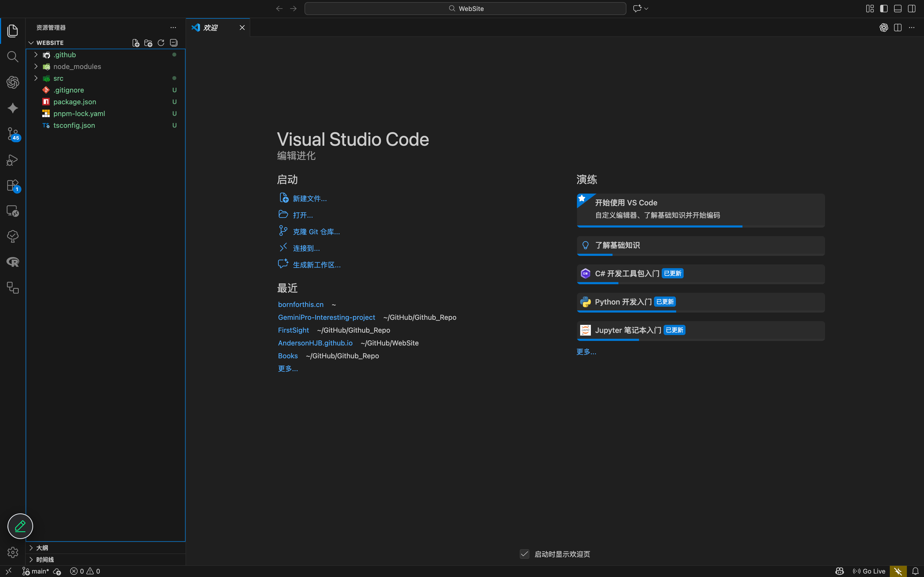
Task: Open the Explorer view in activity bar
Action: click(x=13, y=31)
